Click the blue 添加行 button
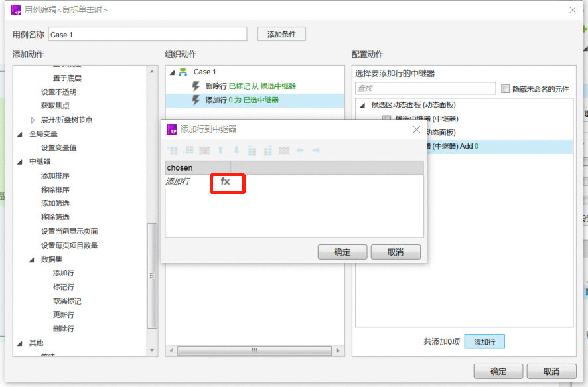 tap(484, 342)
